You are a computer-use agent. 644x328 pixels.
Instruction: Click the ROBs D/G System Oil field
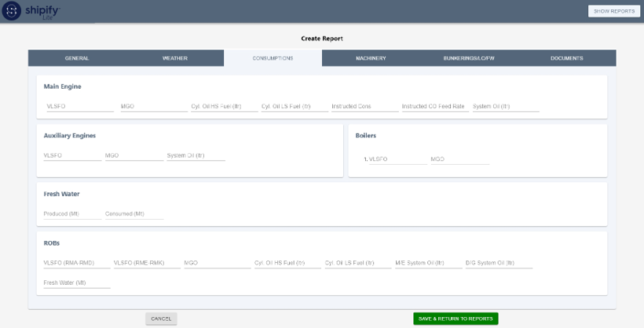coord(499,263)
